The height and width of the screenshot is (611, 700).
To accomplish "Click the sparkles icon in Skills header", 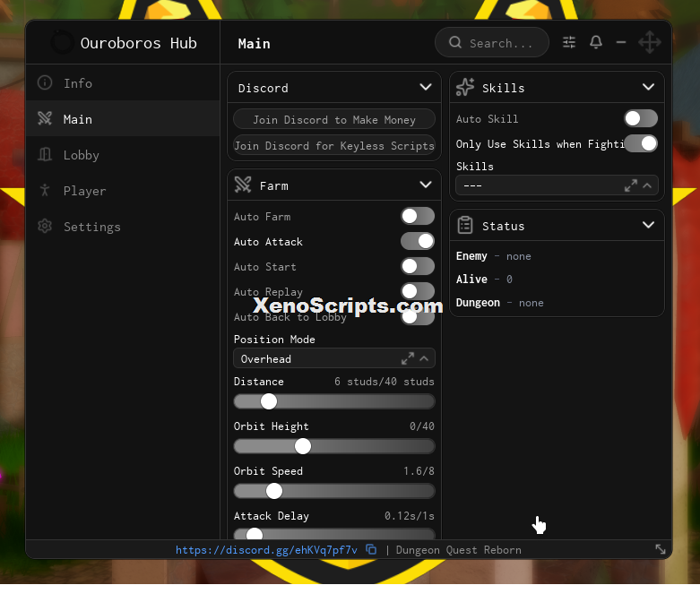I will [465, 87].
